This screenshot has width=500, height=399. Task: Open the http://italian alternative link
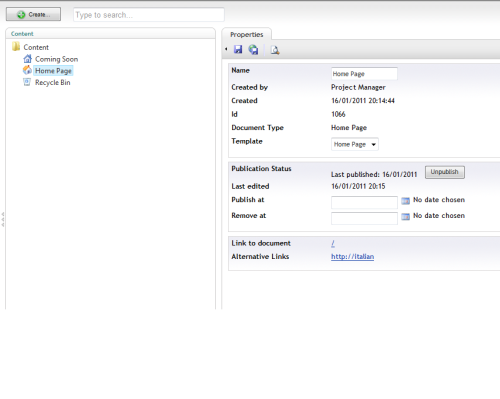pos(352,256)
